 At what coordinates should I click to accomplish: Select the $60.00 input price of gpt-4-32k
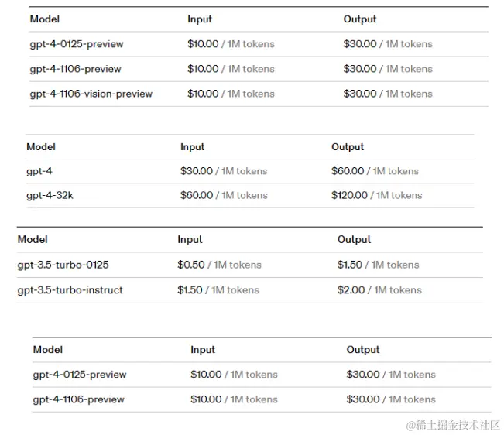pyautogui.click(x=197, y=195)
